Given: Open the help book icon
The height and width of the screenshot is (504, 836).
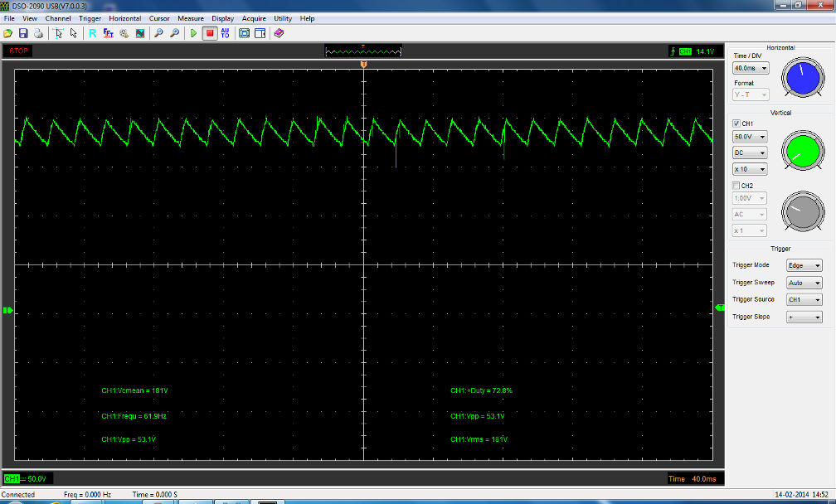Looking at the screenshot, I should [x=279, y=33].
